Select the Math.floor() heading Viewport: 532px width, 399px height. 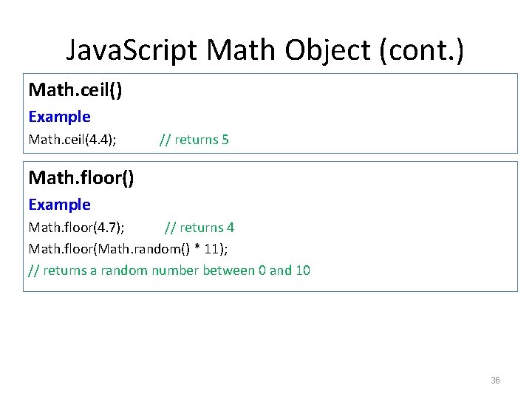point(81,178)
